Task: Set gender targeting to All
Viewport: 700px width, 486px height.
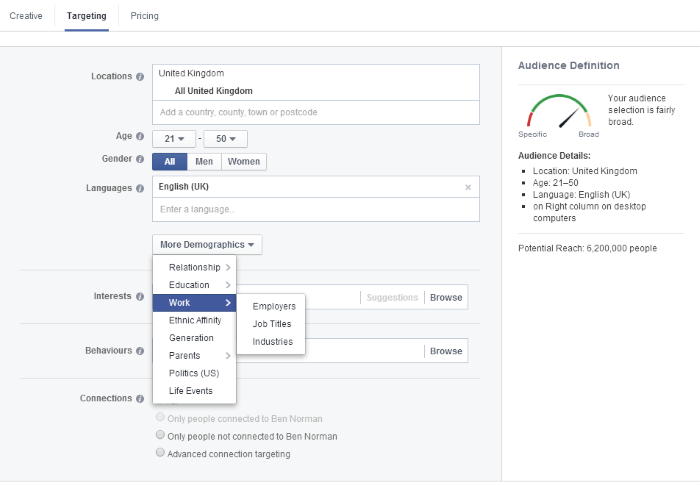Action: point(170,162)
